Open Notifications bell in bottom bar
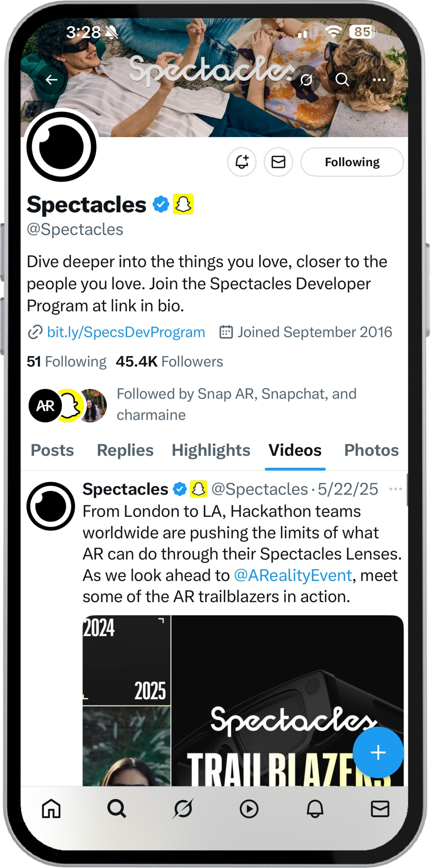Screen dimensions: 431x868 pyautogui.click(x=315, y=809)
